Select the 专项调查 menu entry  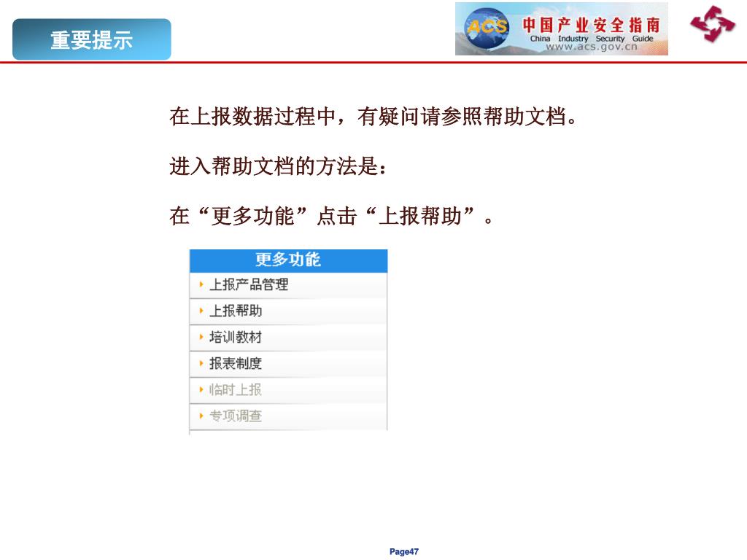[288, 416]
